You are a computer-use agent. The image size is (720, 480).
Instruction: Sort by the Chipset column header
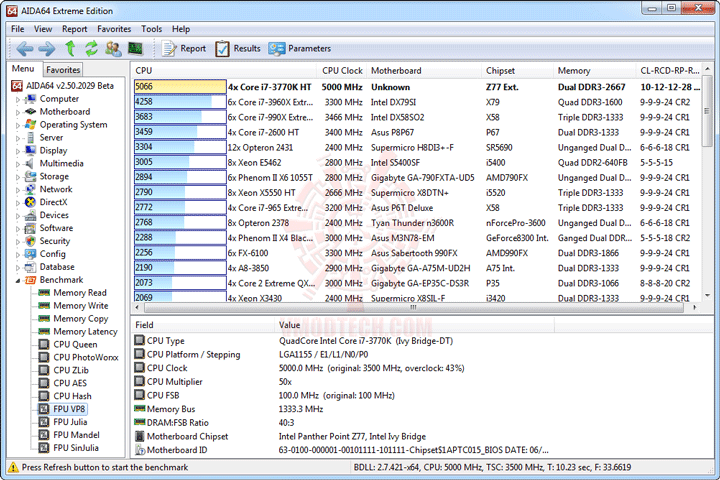tap(518, 71)
